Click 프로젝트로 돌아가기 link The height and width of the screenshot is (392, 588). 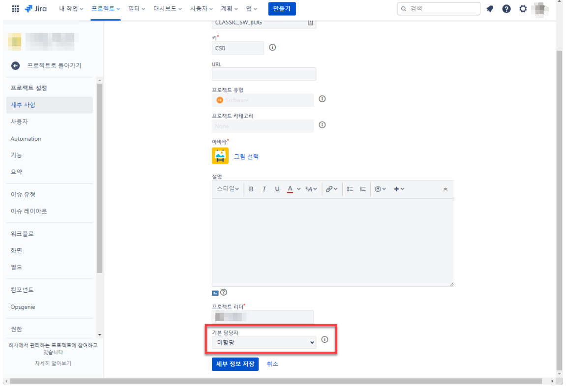tap(54, 65)
